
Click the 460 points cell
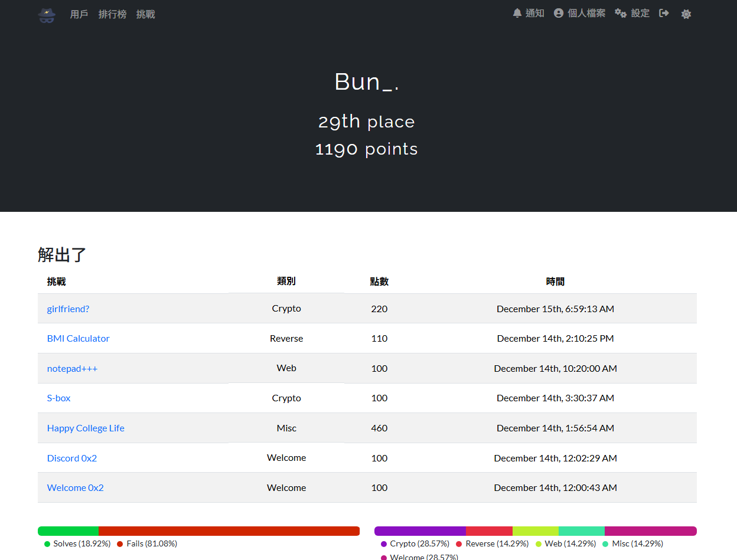379,428
